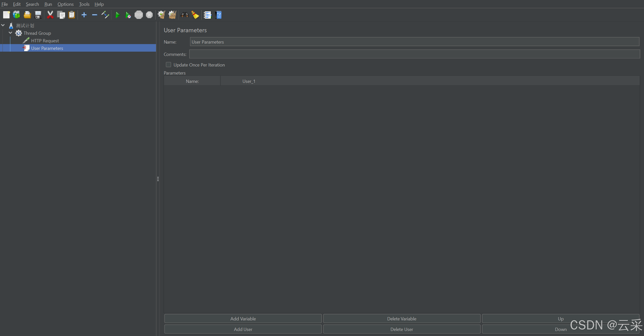Click the Expand All plus icon

tap(84, 15)
